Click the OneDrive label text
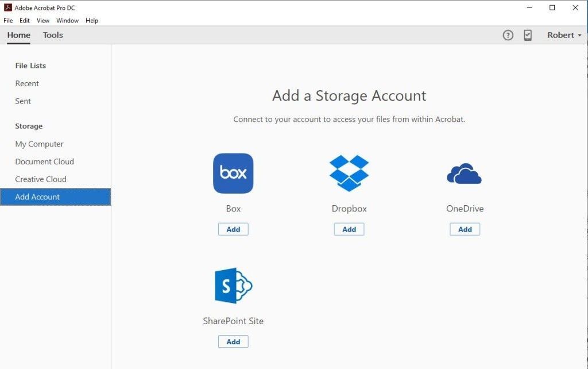 point(465,209)
